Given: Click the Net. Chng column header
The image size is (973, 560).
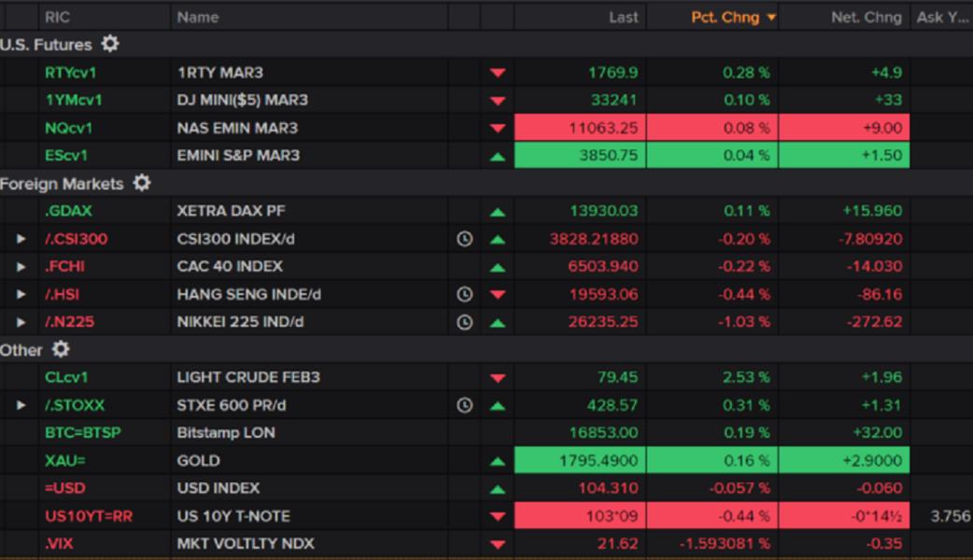Looking at the screenshot, I should point(866,17).
